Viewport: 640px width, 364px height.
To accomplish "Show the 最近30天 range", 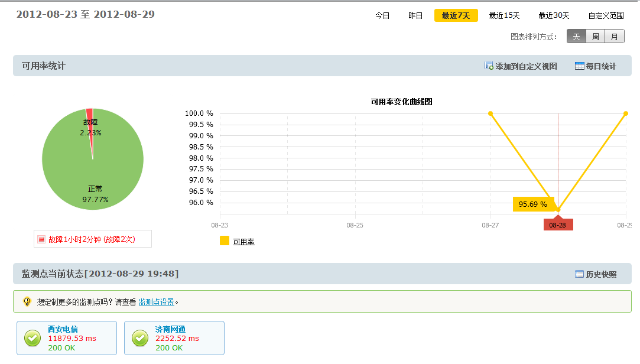I will 554,16.
